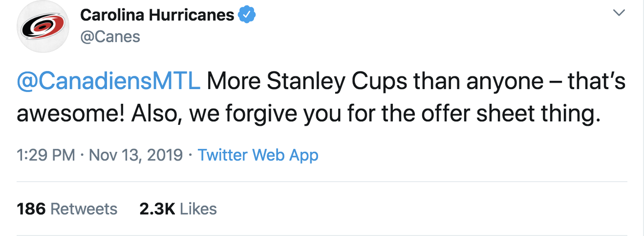The width and height of the screenshot is (644, 236).
Task: Click the Carolina Hurricanes logo avatar
Action: 43,27
